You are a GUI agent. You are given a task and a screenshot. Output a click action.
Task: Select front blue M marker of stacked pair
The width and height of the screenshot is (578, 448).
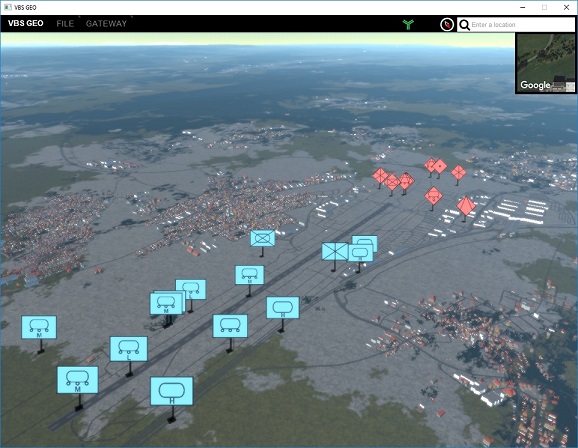tap(166, 303)
